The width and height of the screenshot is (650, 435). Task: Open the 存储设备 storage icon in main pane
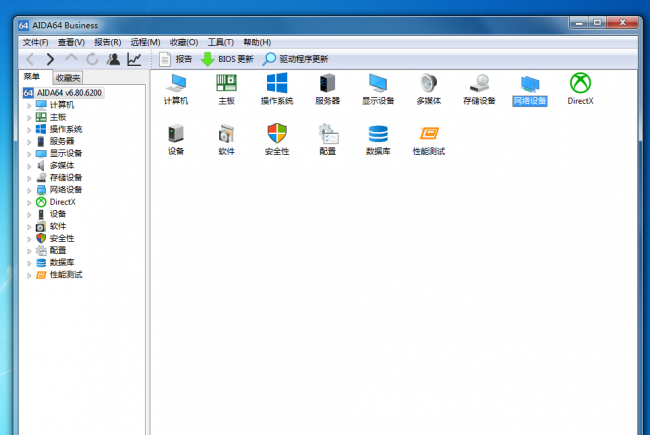479,89
